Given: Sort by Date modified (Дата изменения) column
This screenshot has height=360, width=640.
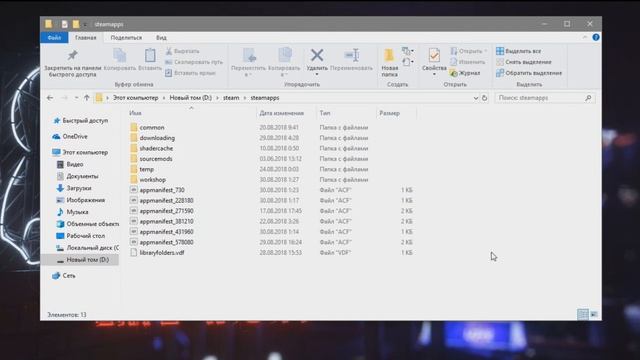Looking at the screenshot, I should (x=282, y=113).
